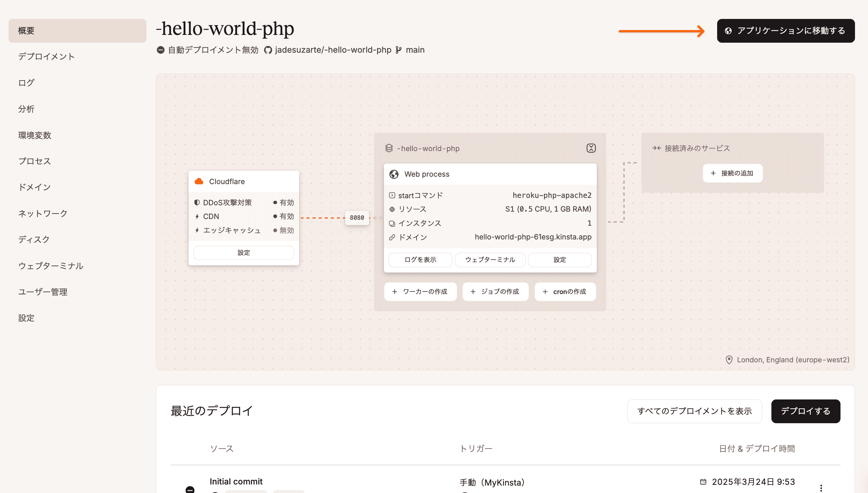Click ウェブターミナル button in Web process card
The image size is (868, 493).
[490, 259]
